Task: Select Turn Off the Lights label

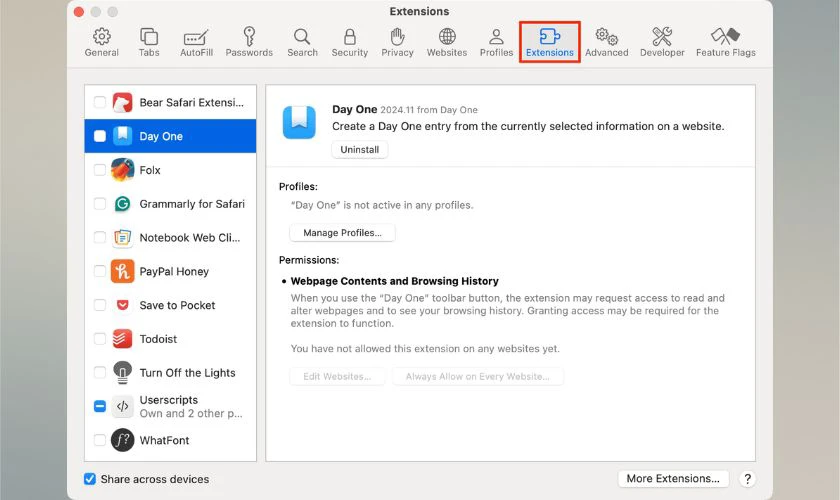Action: pyautogui.click(x=188, y=372)
